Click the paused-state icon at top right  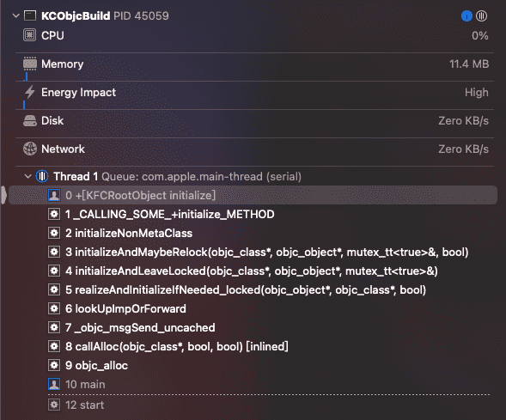pos(481,15)
